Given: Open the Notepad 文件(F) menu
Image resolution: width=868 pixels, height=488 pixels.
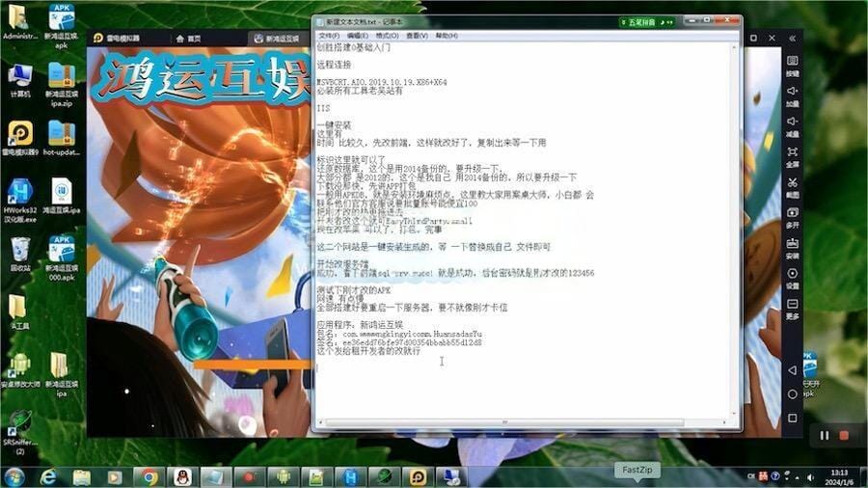Looking at the screenshot, I should (x=329, y=36).
